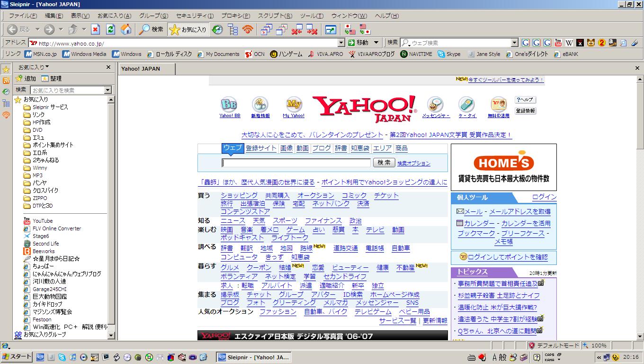Open the NAVITIME link bar shortcut
This screenshot has width=644, height=364.
point(416,54)
